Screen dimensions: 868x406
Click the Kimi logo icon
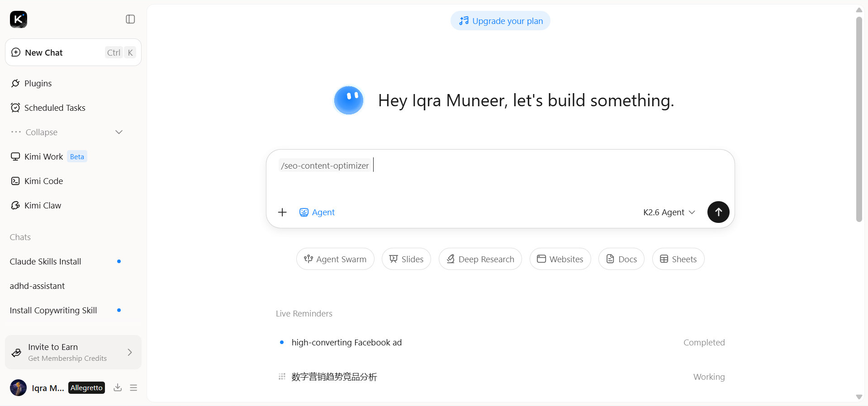[19, 19]
